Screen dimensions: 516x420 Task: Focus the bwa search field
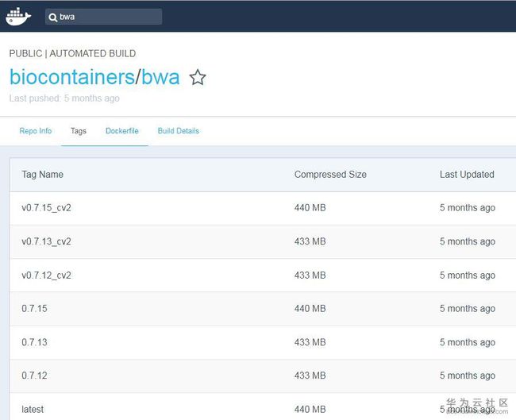103,17
